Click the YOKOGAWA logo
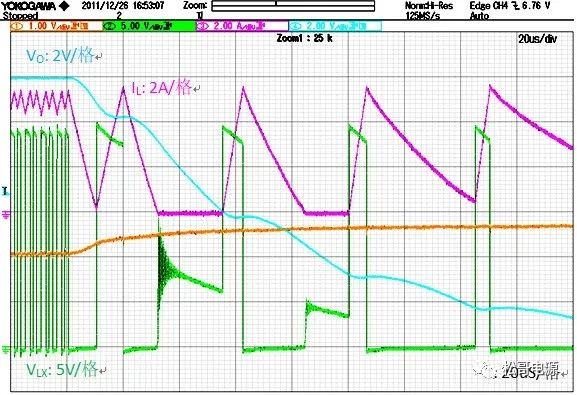 [x=35, y=6]
